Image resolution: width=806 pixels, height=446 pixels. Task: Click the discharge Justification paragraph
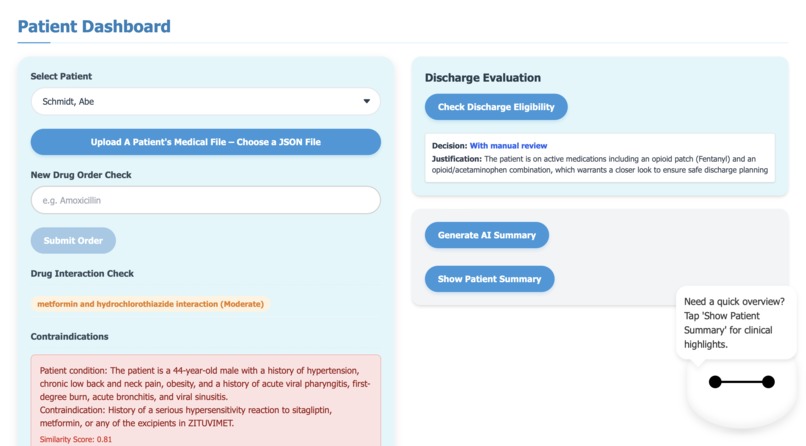600,164
